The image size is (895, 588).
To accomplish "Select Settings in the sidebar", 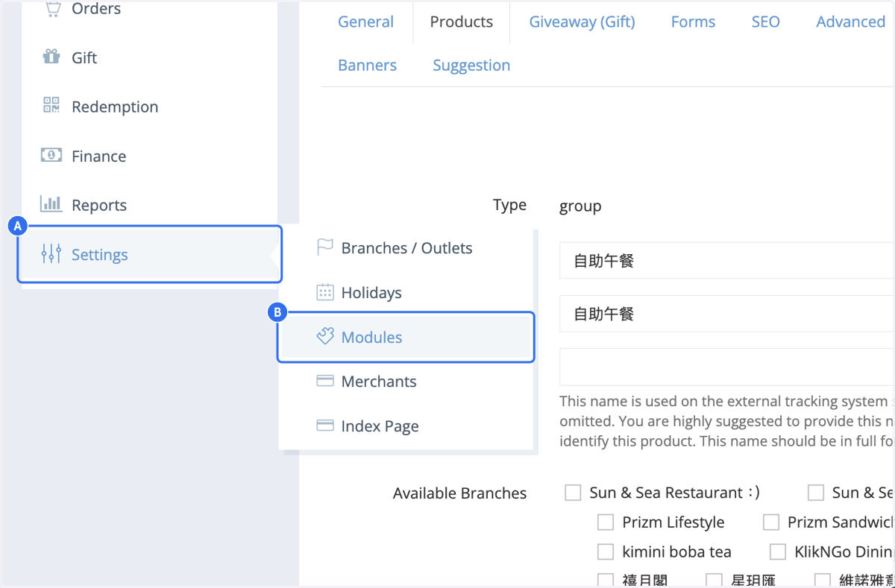I will [149, 254].
